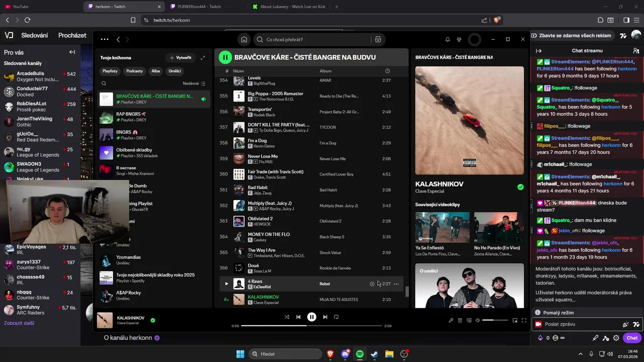The height and width of the screenshot is (362, 644).
Task: Play the 4 Raws track
Action: 226,284
